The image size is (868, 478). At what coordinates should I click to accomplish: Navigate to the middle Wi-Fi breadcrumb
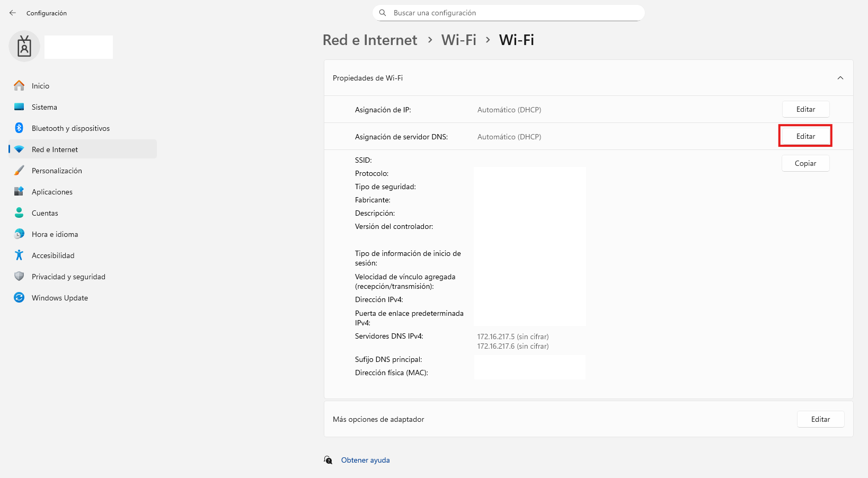pyautogui.click(x=458, y=40)
